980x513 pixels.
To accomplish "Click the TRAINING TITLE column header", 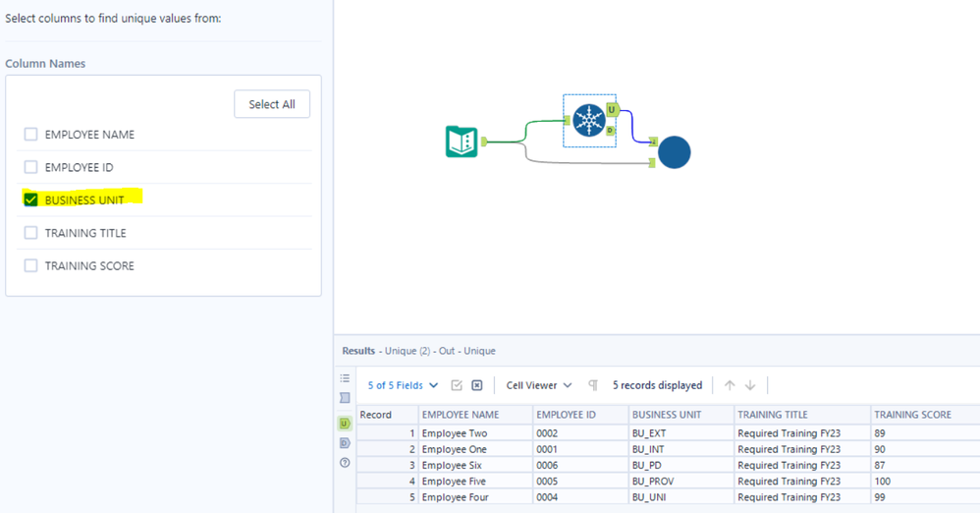I will tap(802, 414).
